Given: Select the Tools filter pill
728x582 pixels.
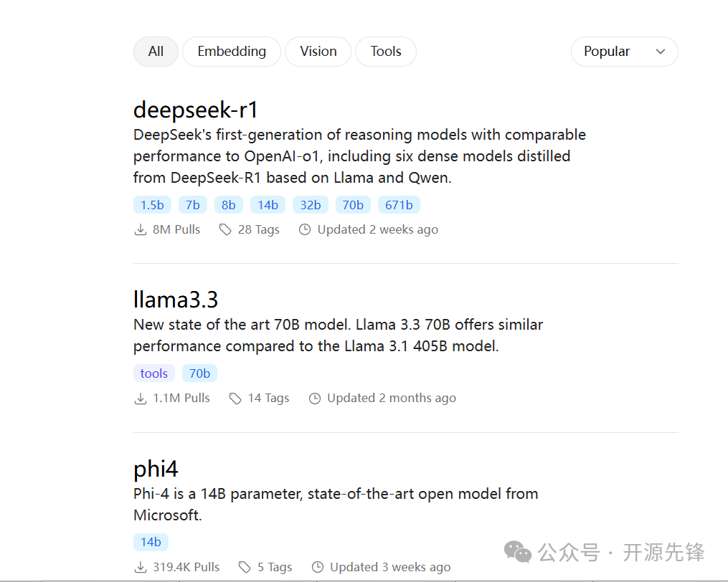Looking at the screenshot, I should (x=385, y=52).
